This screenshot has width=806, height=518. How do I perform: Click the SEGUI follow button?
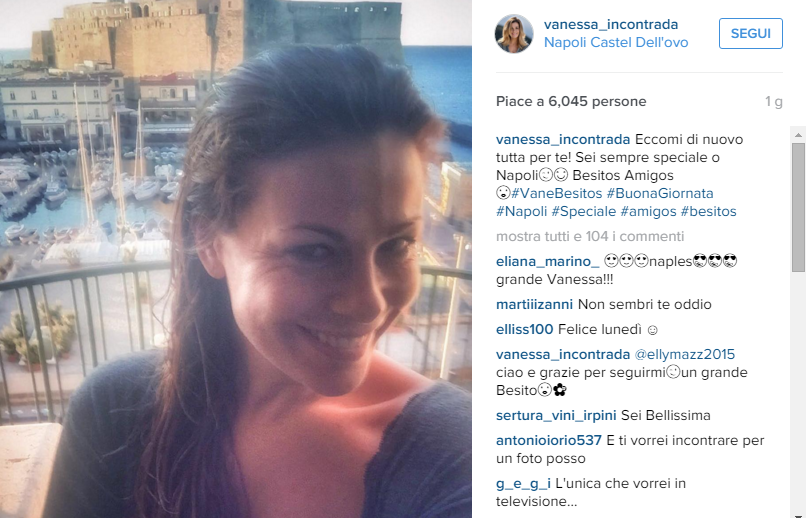pos(750,33)
